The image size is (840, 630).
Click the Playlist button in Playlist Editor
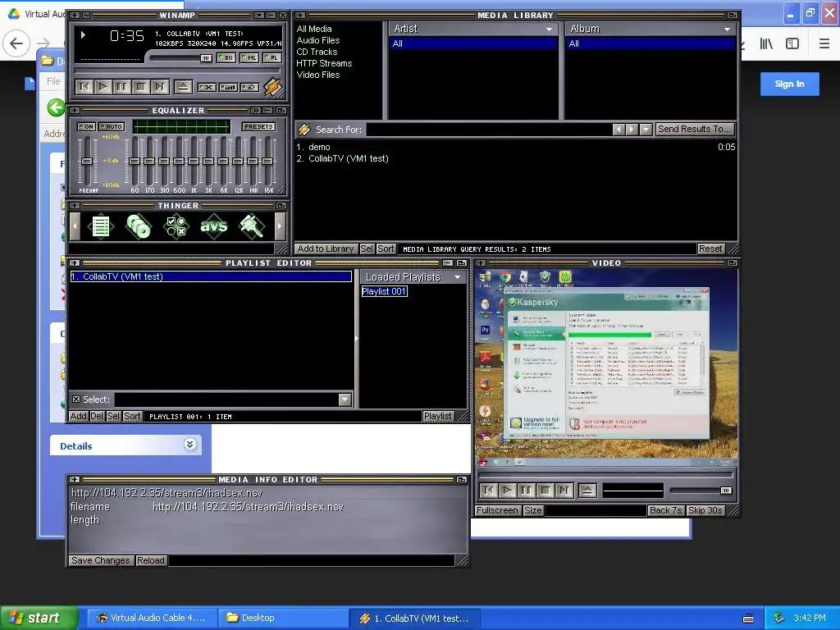pyautogui.click(x=438, y=416)
